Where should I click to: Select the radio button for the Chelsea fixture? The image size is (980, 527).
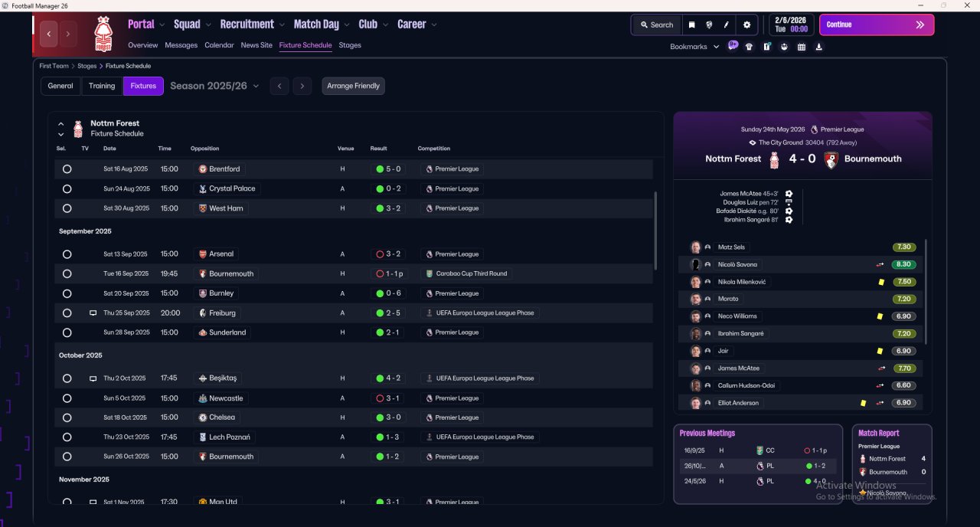[67, 417]
